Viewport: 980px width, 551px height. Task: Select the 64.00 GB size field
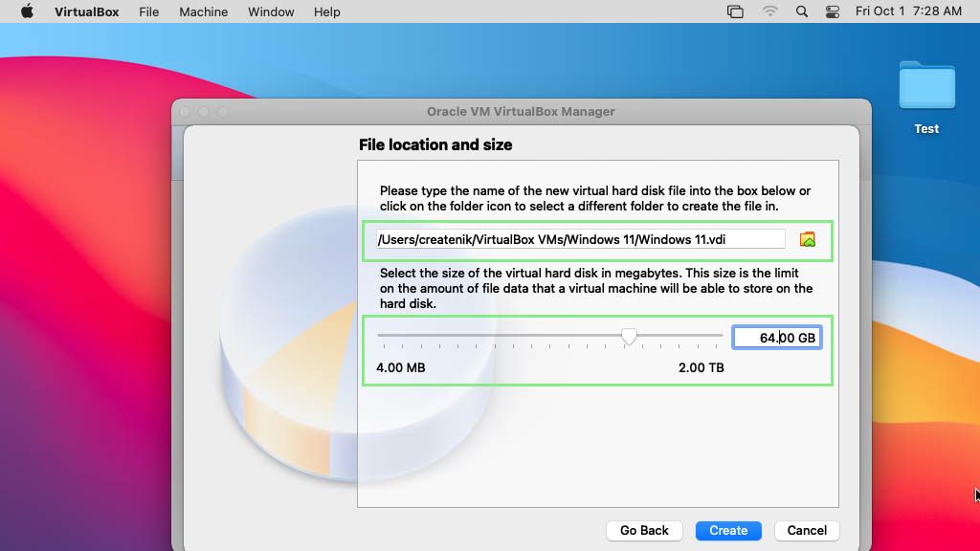(777, 337)
